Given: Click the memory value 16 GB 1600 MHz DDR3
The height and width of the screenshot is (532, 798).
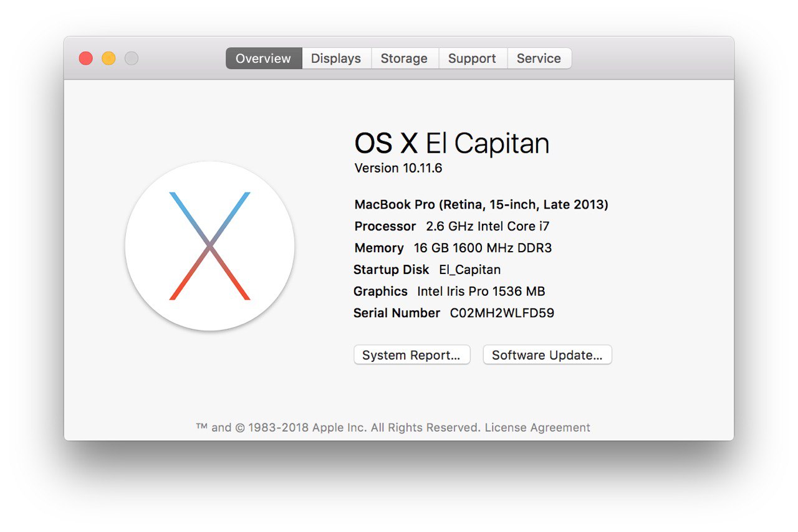Looking at the screenshot, I should [483, 248].
